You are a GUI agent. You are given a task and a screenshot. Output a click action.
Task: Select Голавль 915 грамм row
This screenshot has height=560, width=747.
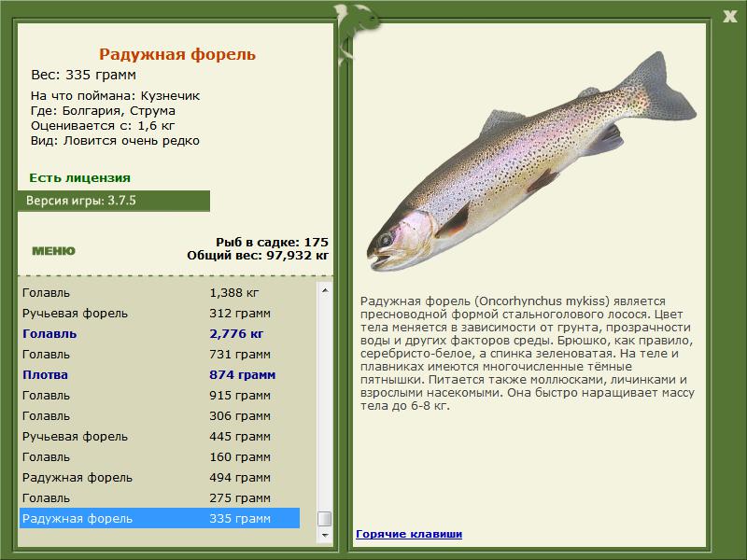[x=160, y=395]
